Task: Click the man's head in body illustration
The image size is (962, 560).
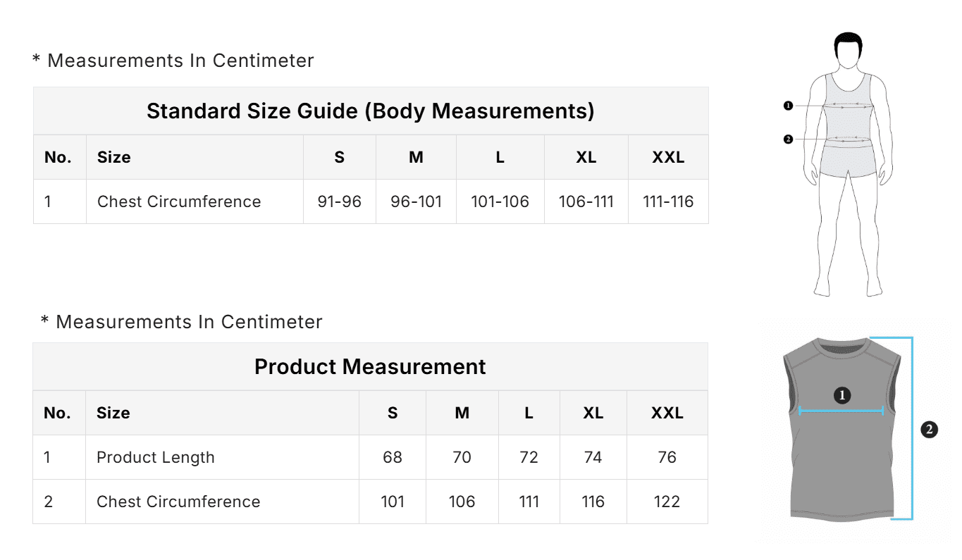Action: click(x=849, y=51)
